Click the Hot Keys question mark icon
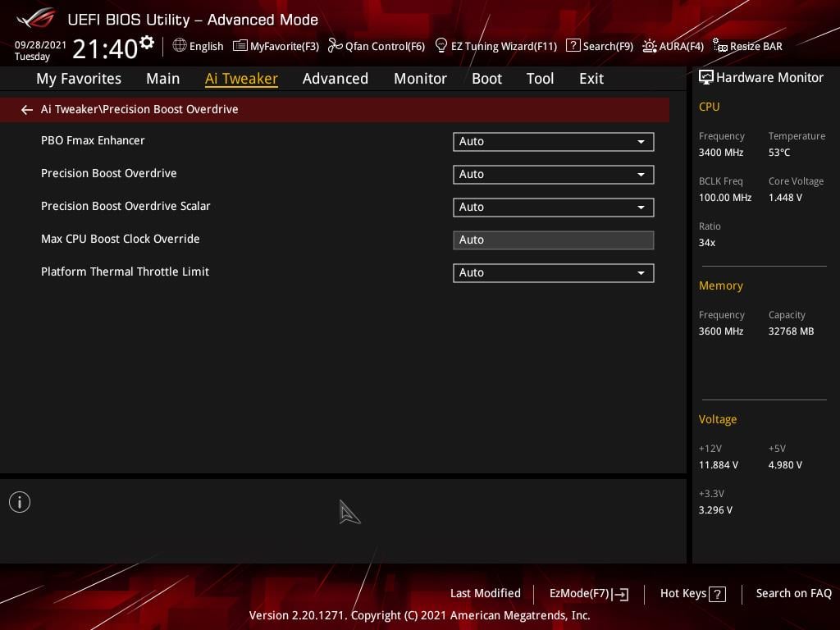This screenshot has width=840, height=630. pos(717,594)
